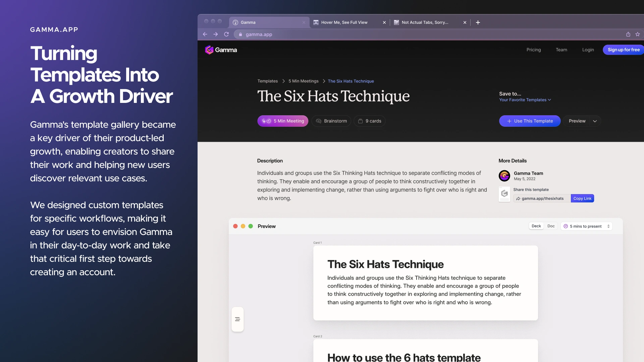Click the 'May 5, 2022' date text
This screenshot has width=644, height=362.
525,179
